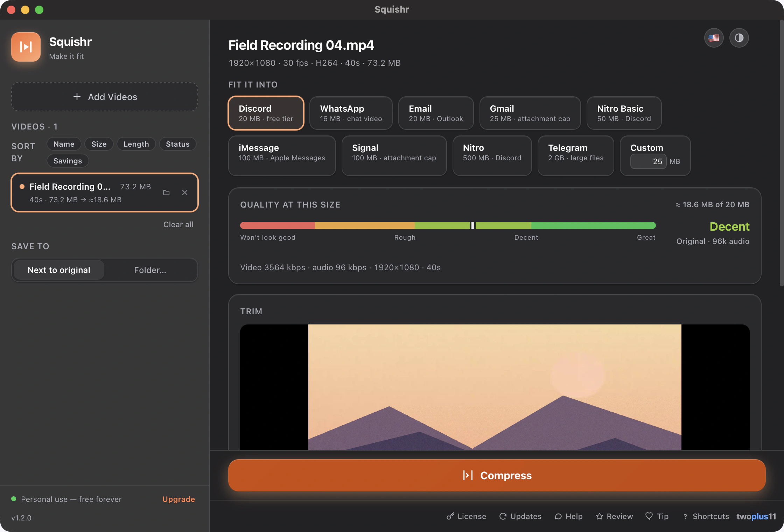This screenshot has width=784, height=532.
Task: Sort videos by Name
Action: click(64, 144)
